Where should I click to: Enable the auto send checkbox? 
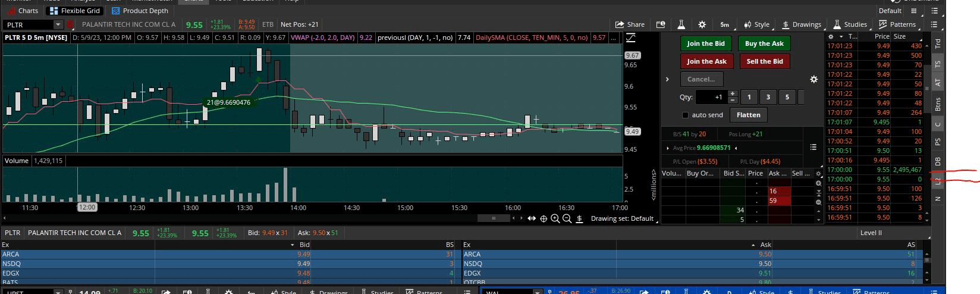[x=685, y=115]
